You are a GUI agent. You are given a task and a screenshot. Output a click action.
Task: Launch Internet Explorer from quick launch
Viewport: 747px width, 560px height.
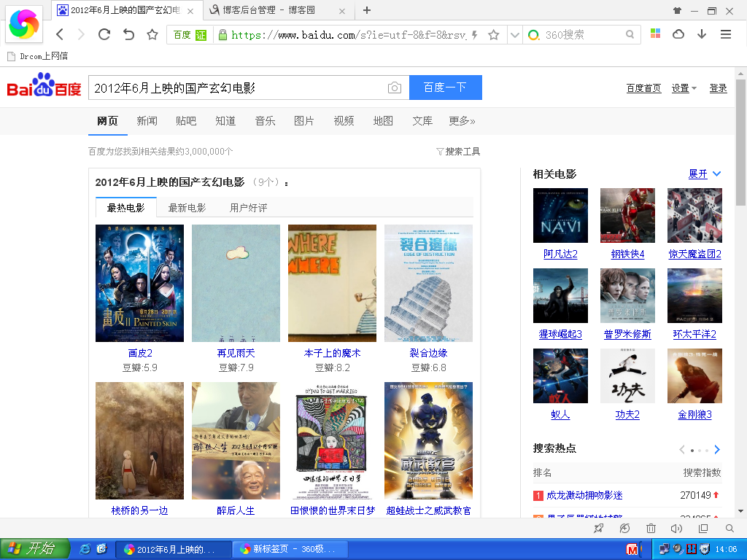pos(85,548)
